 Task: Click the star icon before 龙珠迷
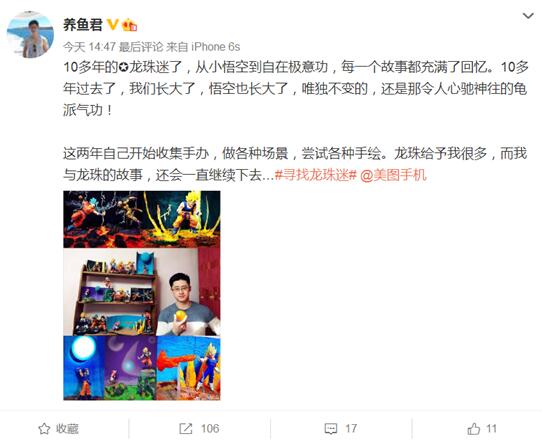[x=123, y=67]
